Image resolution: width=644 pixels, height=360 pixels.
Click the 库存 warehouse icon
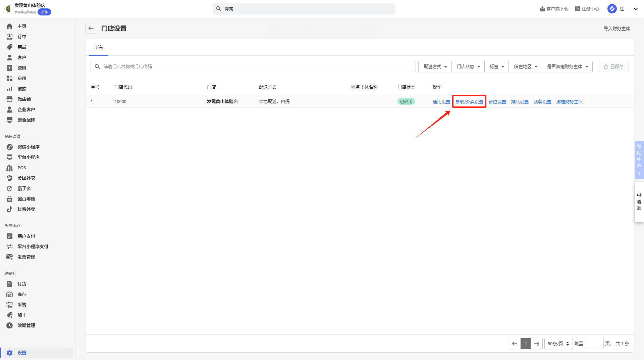point(9,294)
